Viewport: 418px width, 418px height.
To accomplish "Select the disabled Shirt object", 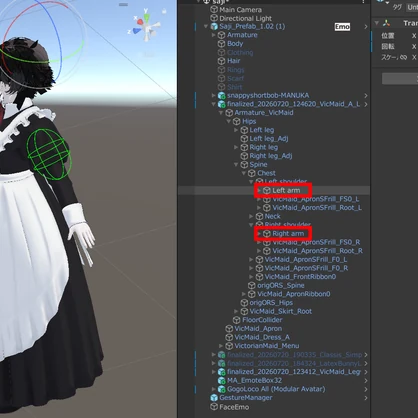I will click(x=234, y=87).
